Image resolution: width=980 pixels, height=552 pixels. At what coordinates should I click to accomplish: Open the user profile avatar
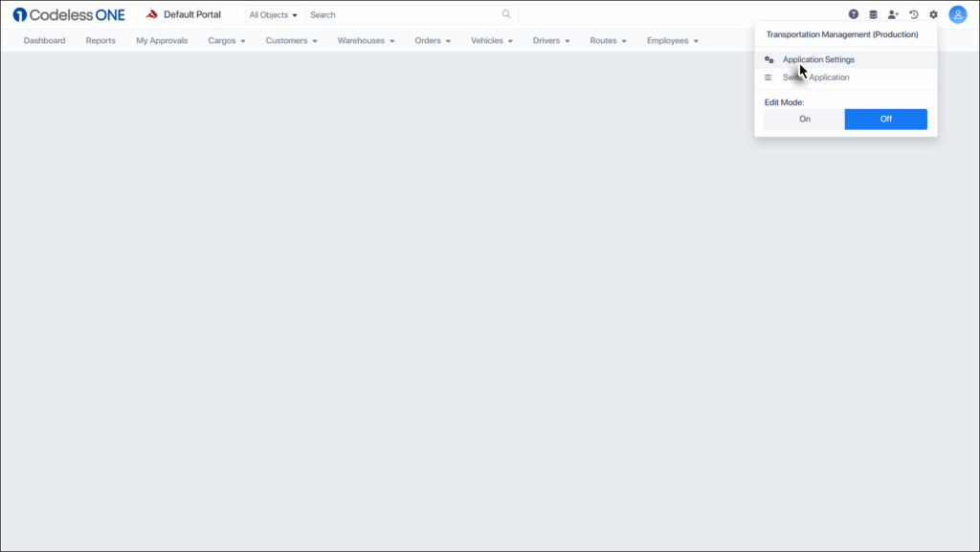958,14
